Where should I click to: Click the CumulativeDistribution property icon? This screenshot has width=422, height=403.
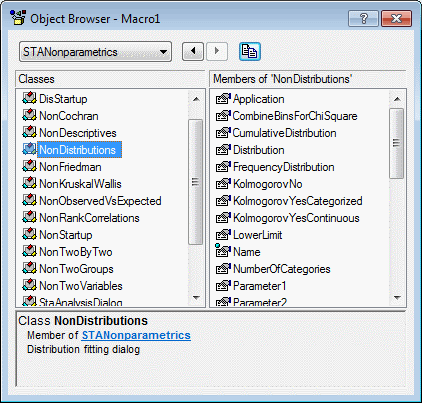pos(223,133)
